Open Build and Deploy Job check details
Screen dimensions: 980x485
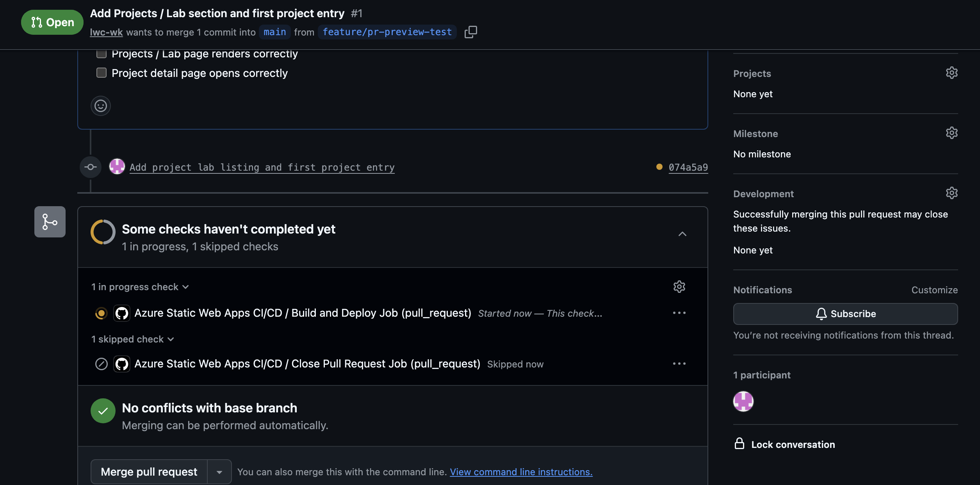303,313
